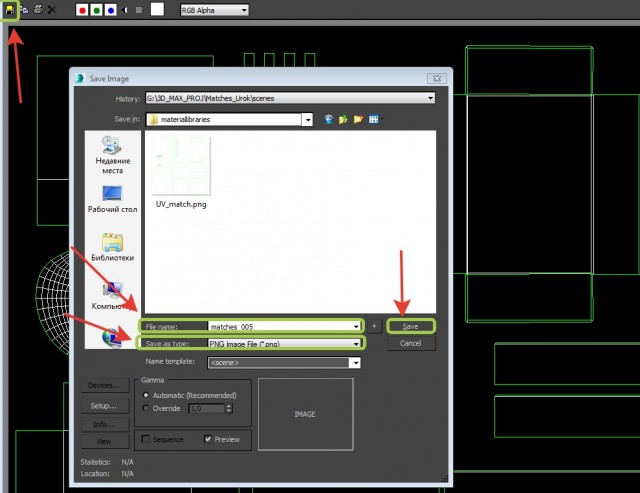Click the Print Image printer icon
This screenshot has width=640, height=493.
(38, 9)
